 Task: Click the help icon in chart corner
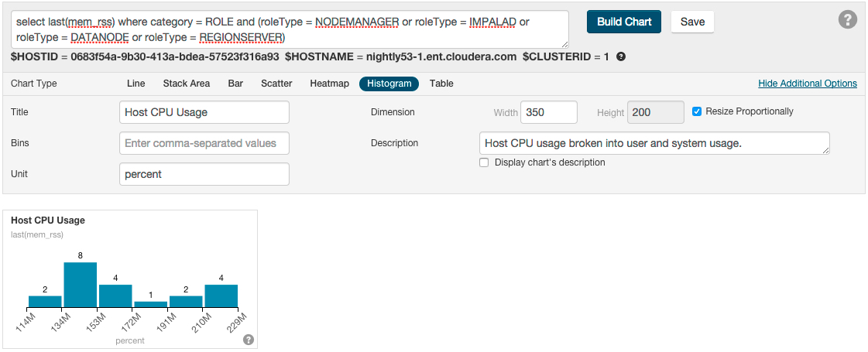coord(249,340)
